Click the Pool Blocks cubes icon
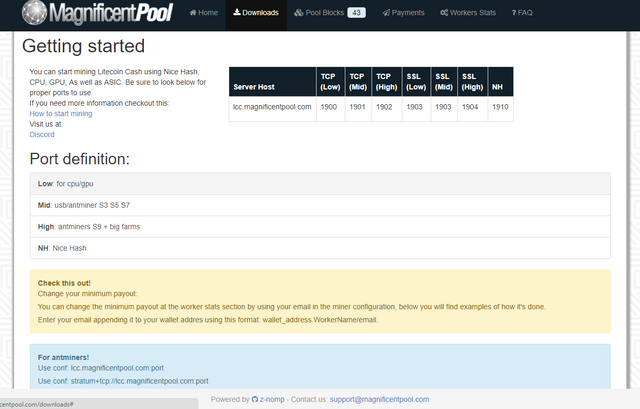 click(299, 13)
